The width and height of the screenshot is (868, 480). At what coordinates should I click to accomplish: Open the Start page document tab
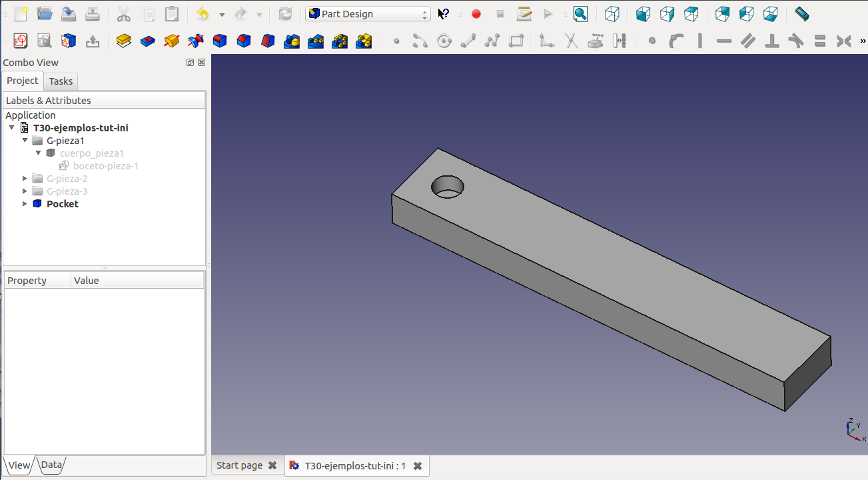coord(239,465)
